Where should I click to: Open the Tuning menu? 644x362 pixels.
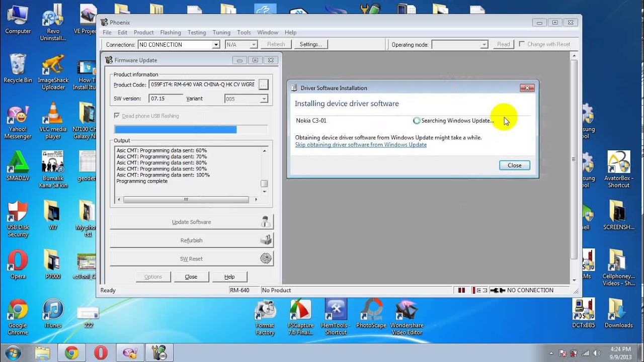(x=221, y=32)
